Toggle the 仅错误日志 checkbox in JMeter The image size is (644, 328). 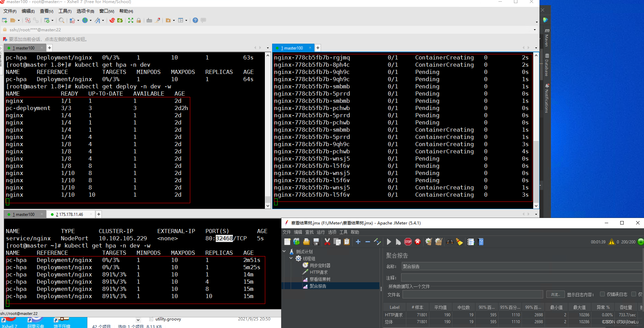click(602, 294)
